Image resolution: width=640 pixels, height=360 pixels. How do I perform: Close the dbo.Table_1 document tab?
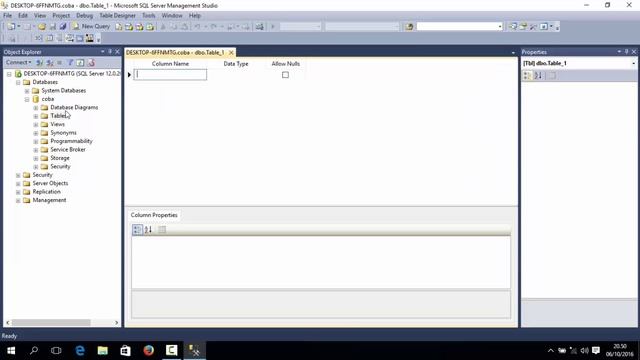(231, 53)
